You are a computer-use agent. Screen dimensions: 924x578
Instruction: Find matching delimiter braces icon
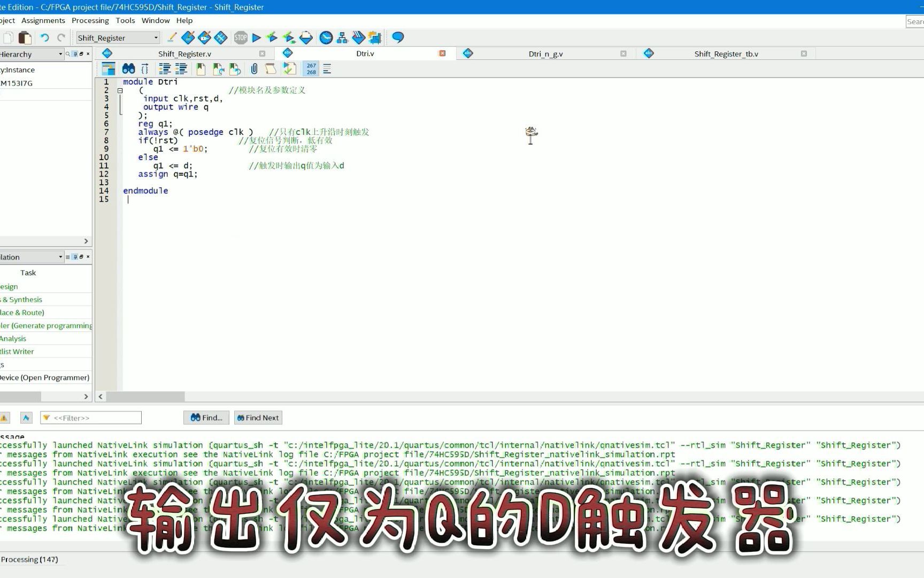tap(145, 69)
